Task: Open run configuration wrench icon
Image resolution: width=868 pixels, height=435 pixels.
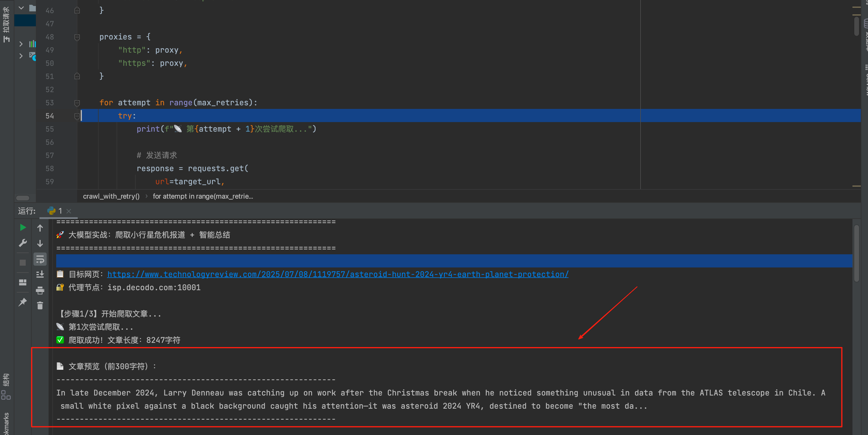Action: click(23, 243)
